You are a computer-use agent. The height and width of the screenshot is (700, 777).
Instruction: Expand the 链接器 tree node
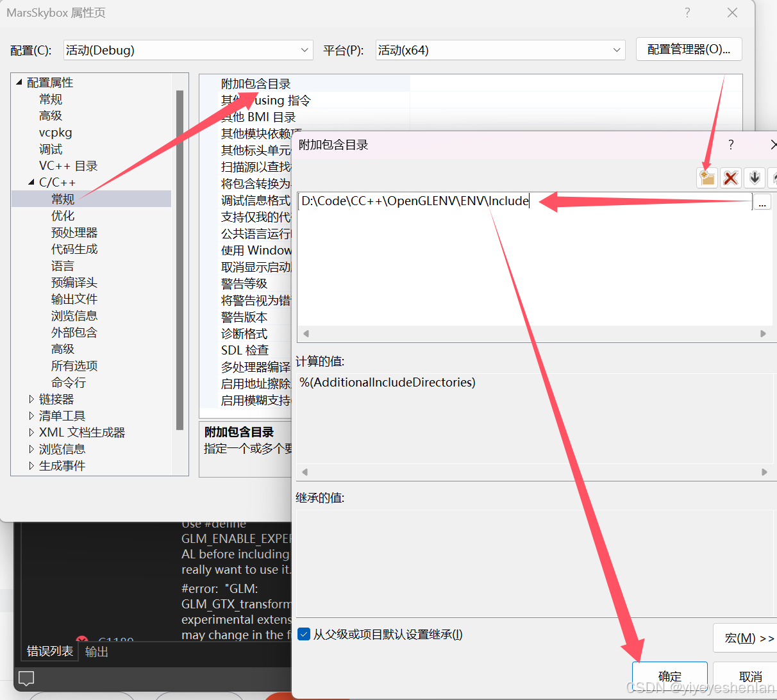point(33,399)
